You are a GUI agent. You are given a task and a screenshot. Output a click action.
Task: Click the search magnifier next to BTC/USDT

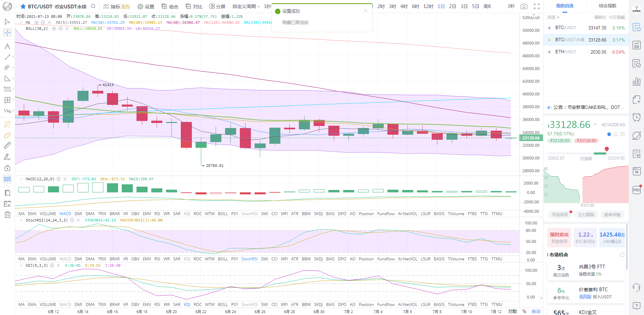93,6
